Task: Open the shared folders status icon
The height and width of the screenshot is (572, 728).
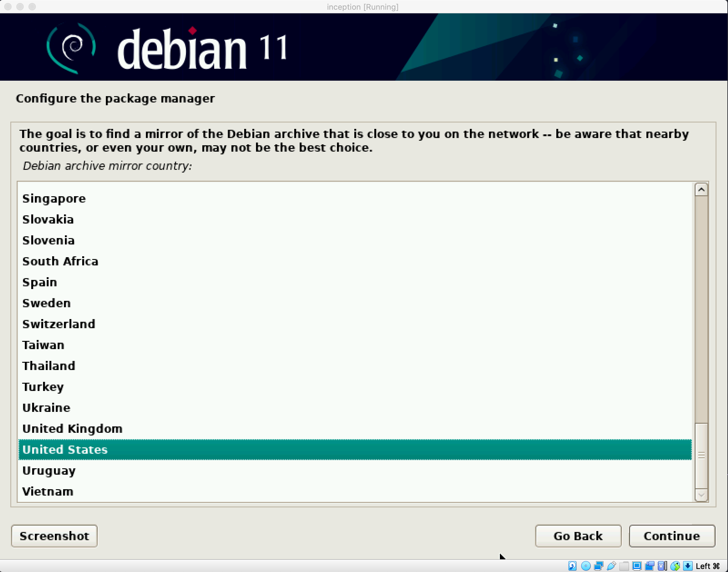Action: tap(624, 566)
